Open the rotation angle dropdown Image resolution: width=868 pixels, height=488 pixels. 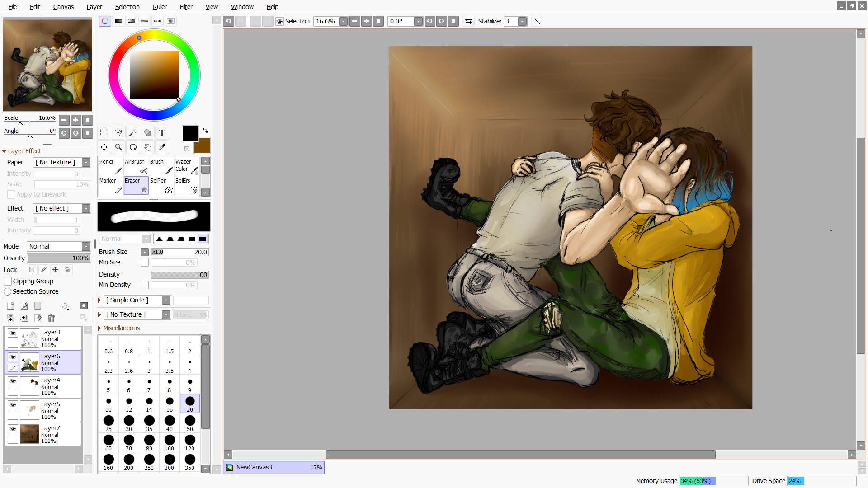418,21
